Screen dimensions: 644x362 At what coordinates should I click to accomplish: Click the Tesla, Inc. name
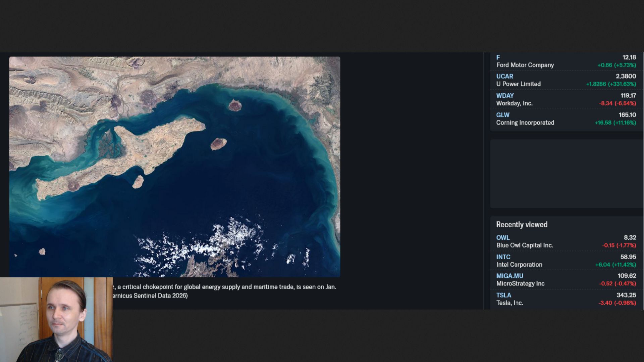pos(509,303)
